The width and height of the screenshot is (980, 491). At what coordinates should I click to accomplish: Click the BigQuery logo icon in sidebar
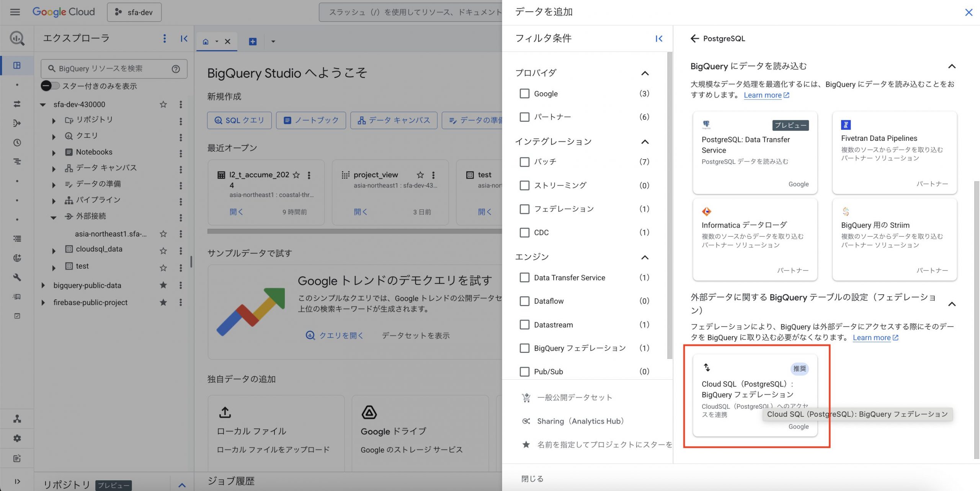[x=17, y=38]
